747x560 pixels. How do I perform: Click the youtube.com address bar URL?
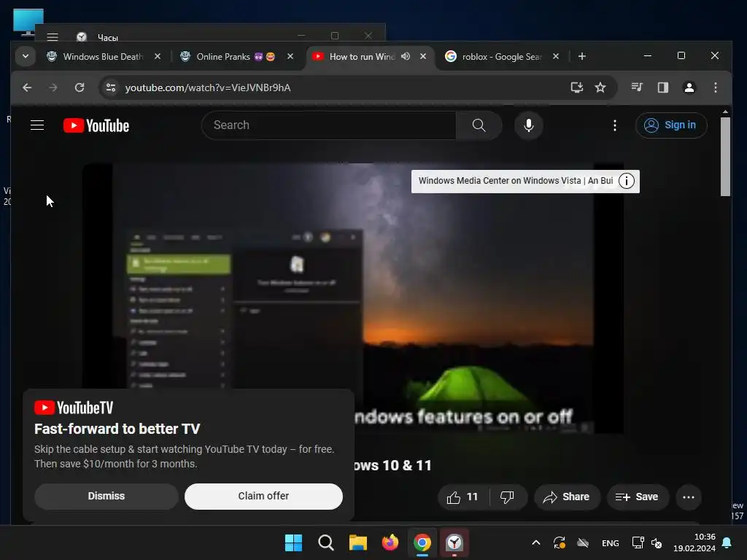point(208,87)
